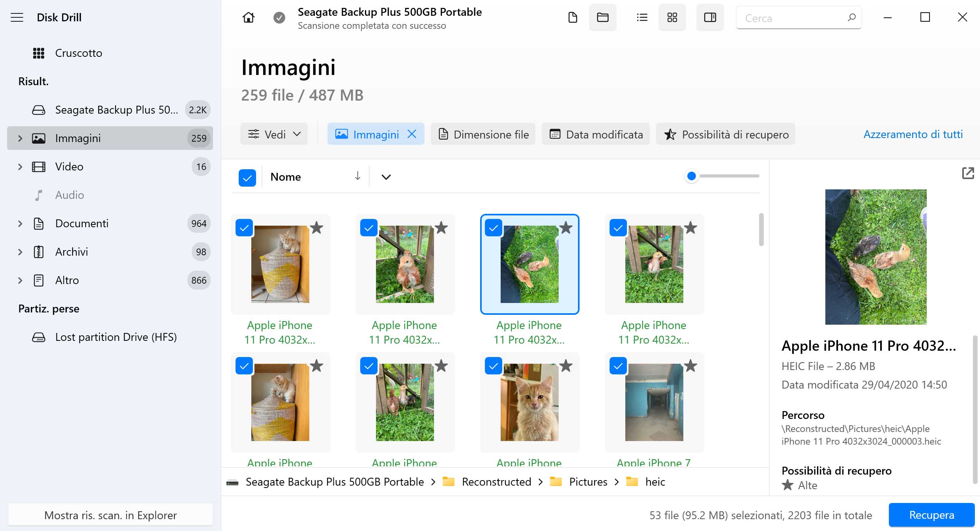Image resolution: width=980 pixels, height=531 pixels.
Task: Open the hamburger menu next to Disk Drill
Action: [17, 17]
